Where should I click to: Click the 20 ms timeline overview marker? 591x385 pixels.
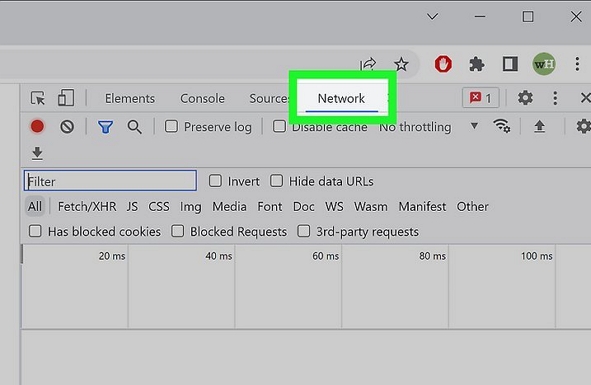(112, 256)
